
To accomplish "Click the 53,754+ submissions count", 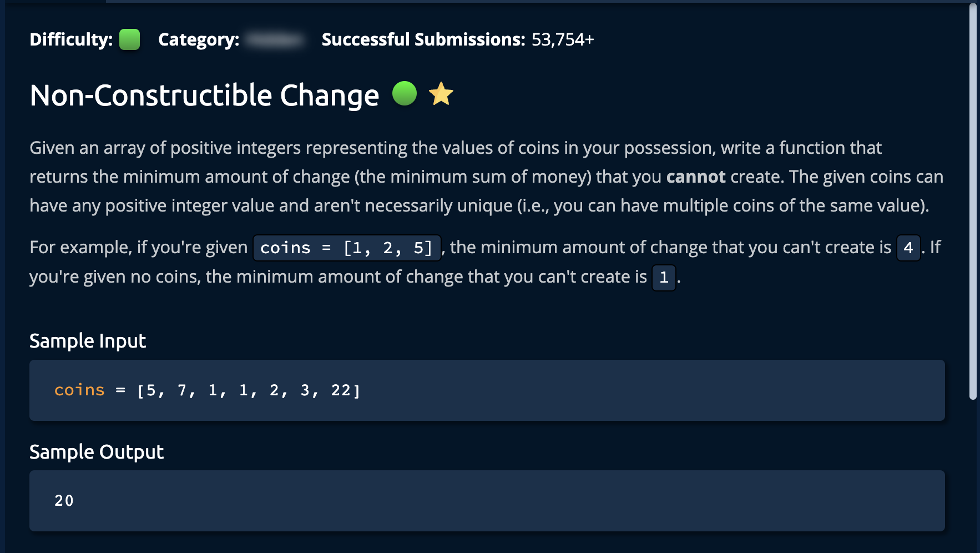I will tap(563, 39).
